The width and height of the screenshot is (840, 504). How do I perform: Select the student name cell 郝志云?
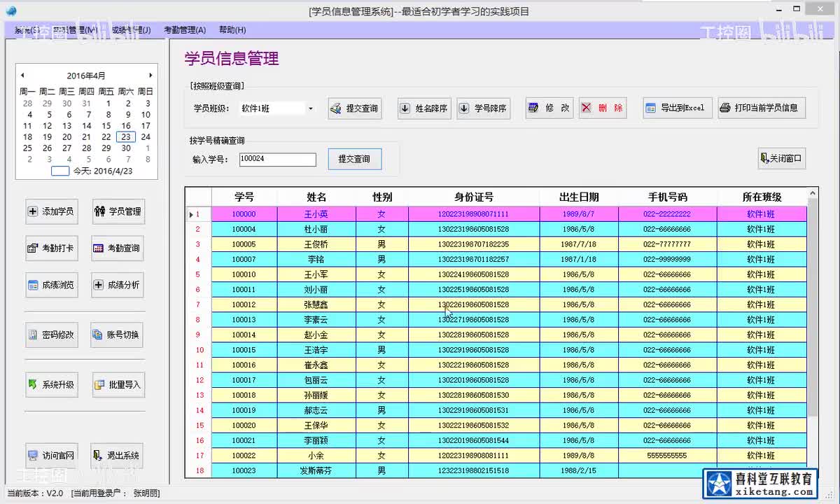click(316, 410)
